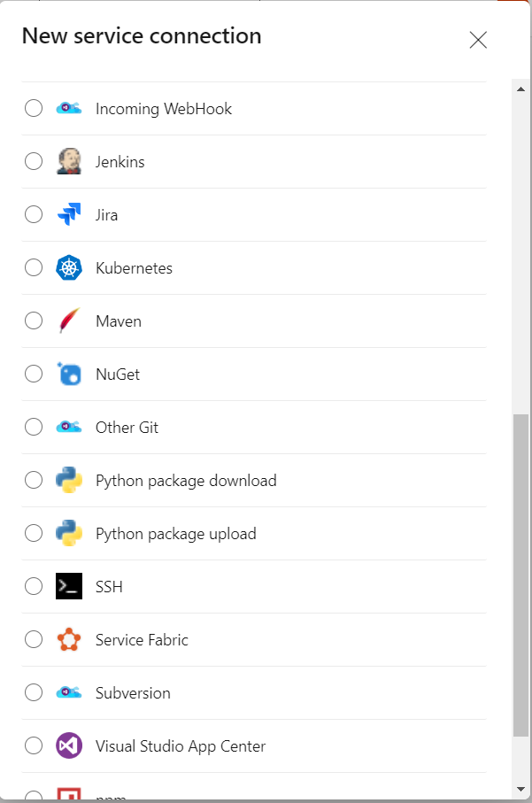Click the NuGet package icon

click(69, 374)
